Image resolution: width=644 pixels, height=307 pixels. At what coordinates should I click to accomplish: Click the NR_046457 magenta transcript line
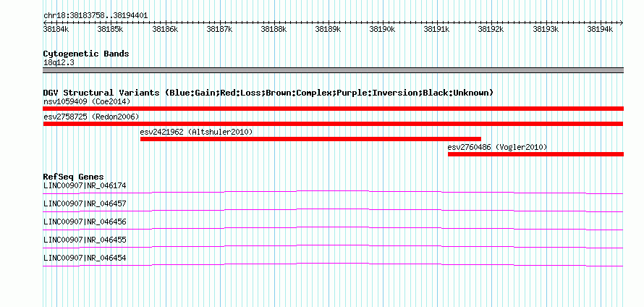333,210
